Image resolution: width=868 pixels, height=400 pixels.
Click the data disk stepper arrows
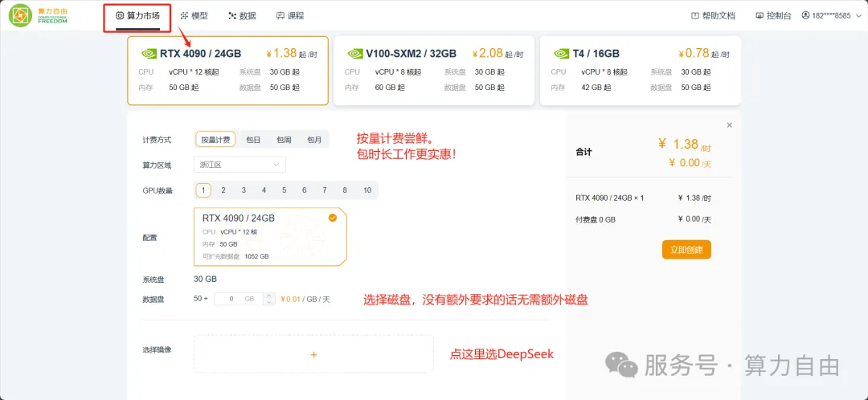[270, 299]
